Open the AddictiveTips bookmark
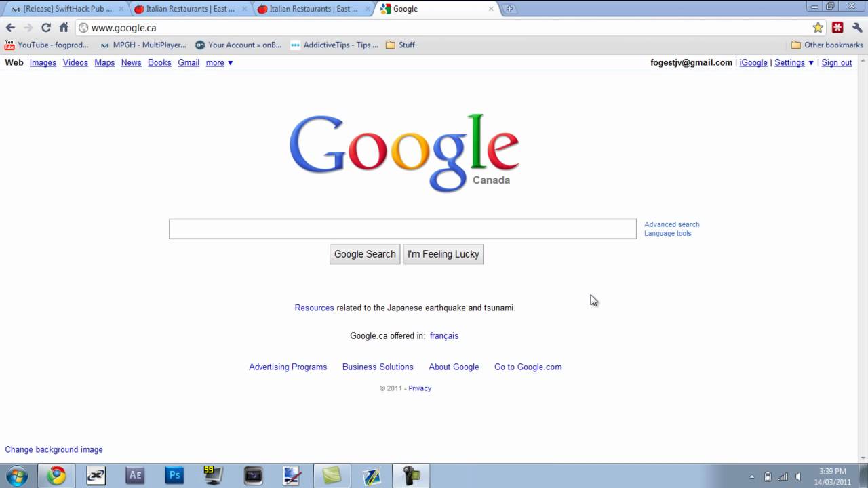 pos(334,45)
